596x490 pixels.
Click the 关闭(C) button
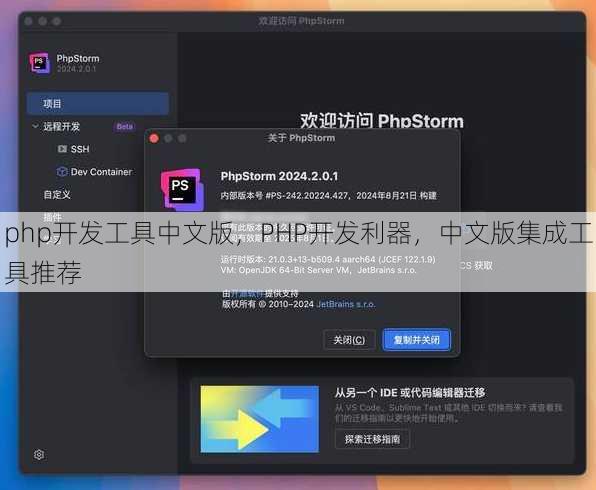click(349, 340)
